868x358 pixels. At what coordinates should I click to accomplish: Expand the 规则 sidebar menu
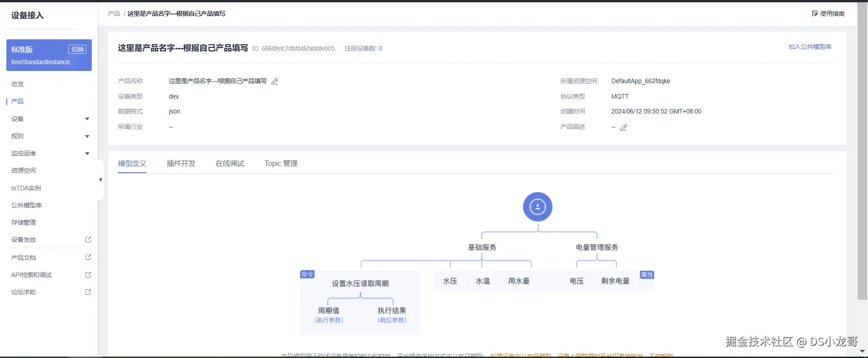coord(87,136)
